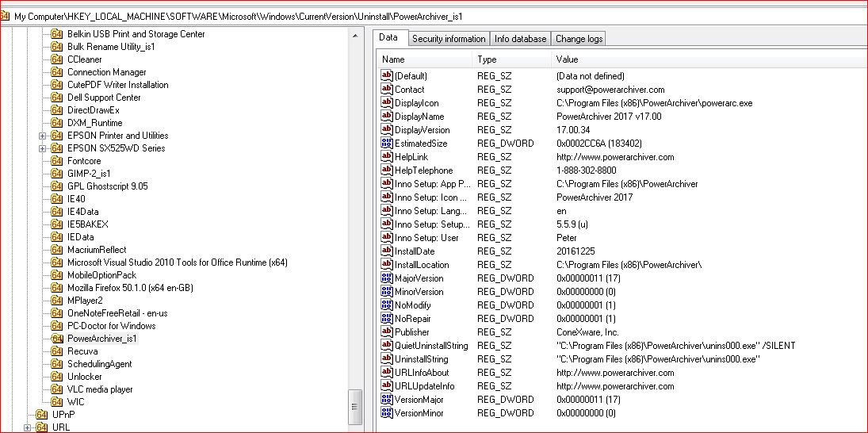Click the string icon beside InstallDate
This screenshot has height=433, width=868.
point(387,251)
